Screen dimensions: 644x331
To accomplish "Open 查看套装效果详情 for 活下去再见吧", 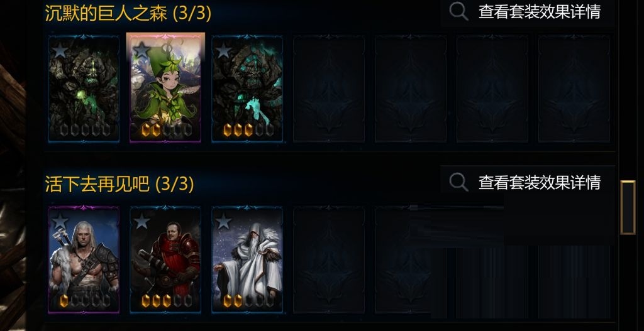I will click(x=539, y=183).
